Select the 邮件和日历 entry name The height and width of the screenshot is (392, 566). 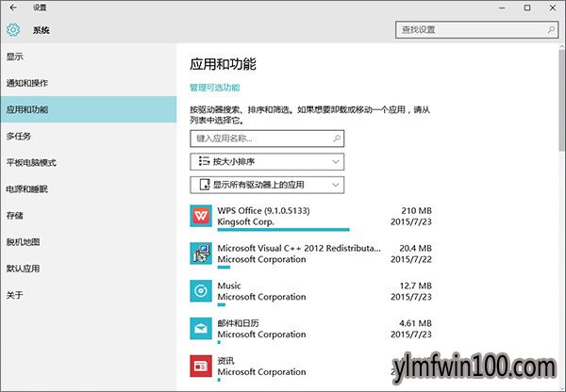[238, 323]
